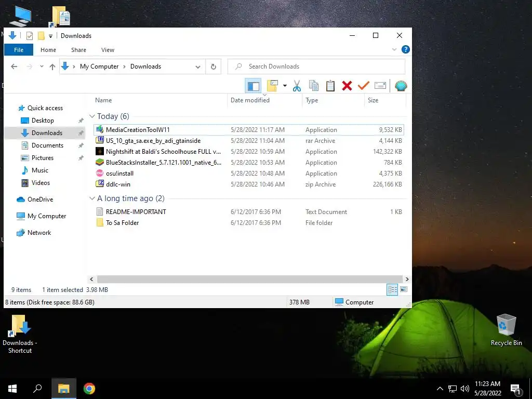532x399 pixels.
Task: Switch to the View ribbon tab
Action: (108, 50)
